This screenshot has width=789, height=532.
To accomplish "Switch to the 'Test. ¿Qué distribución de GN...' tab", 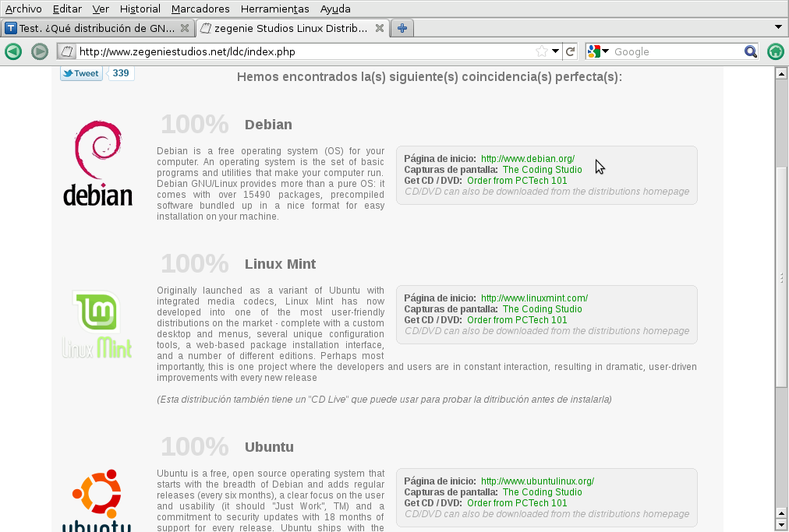I will click(98, 28).
